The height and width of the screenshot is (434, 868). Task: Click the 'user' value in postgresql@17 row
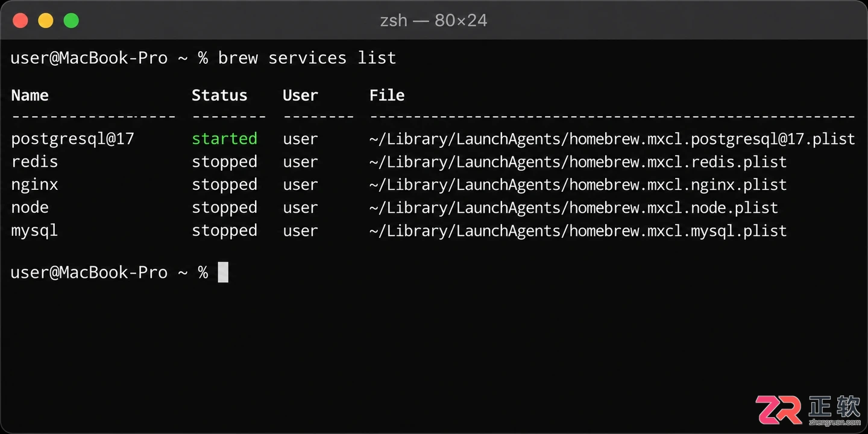300,140
